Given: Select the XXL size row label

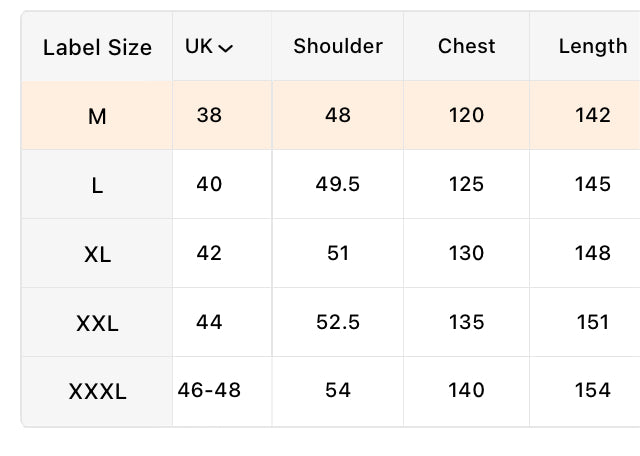Looking at the screenshot, I should coord(97,324).
